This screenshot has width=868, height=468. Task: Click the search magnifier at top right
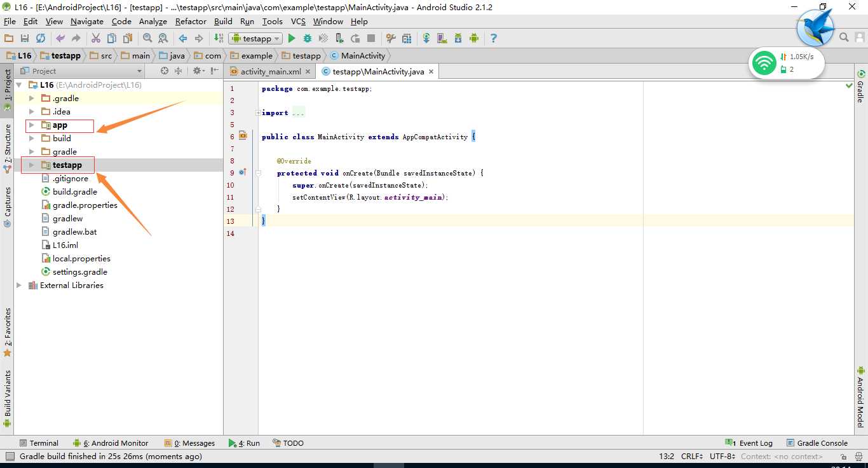844,38
